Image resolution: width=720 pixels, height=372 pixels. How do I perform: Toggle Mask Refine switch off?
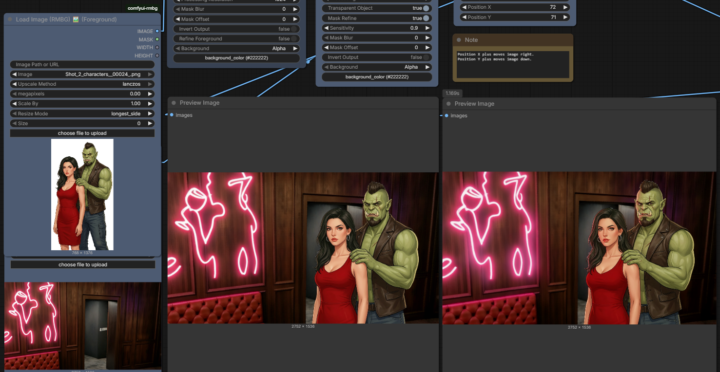click(426, 18)
